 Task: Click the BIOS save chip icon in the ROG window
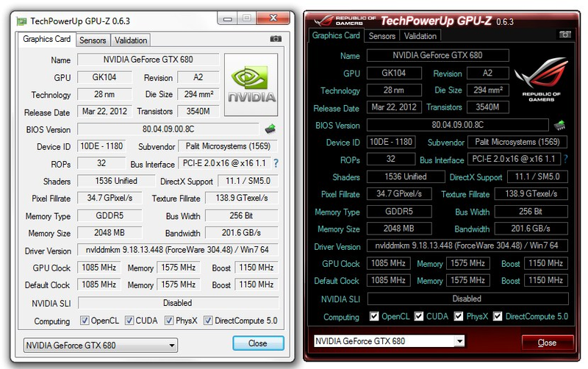[x=559, y=125]
